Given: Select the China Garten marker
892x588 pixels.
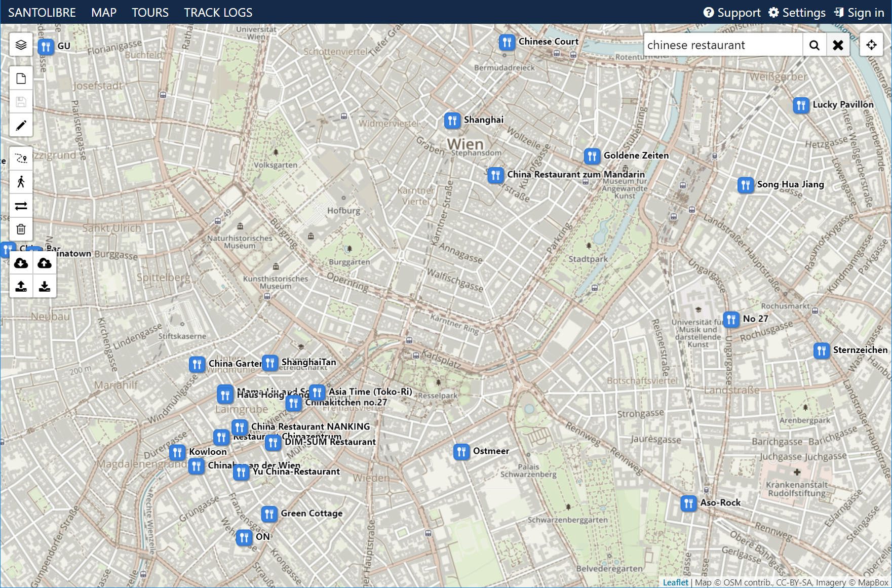Looking at the screenshot, I should 197,365.
